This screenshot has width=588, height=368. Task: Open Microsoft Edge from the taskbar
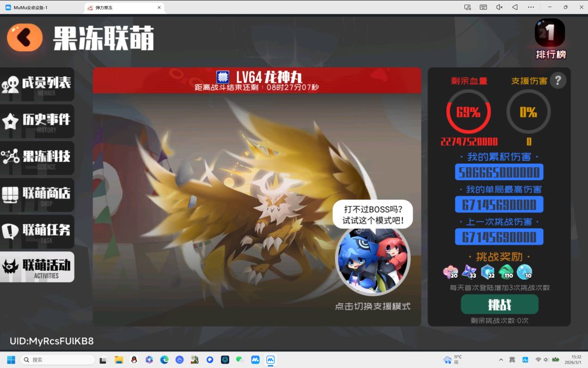point(164,360)
